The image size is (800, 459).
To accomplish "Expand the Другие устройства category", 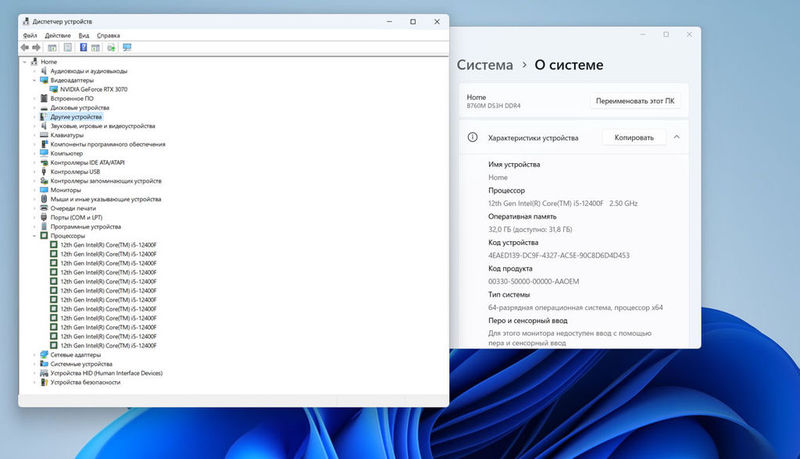I will tap(34, 117).
